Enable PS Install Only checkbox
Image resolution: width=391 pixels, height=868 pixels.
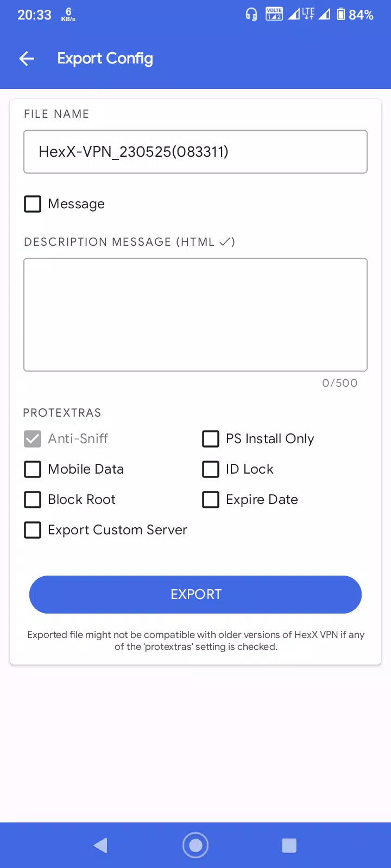click(211, 439)
